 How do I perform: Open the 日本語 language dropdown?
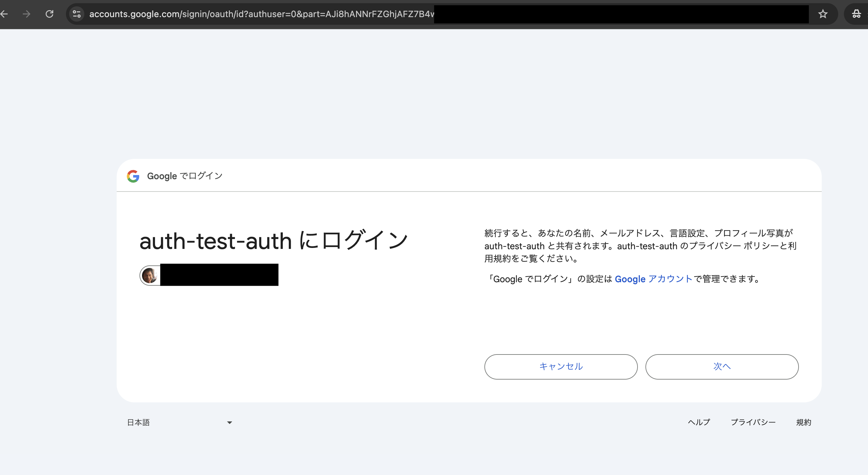coord(138,422)
